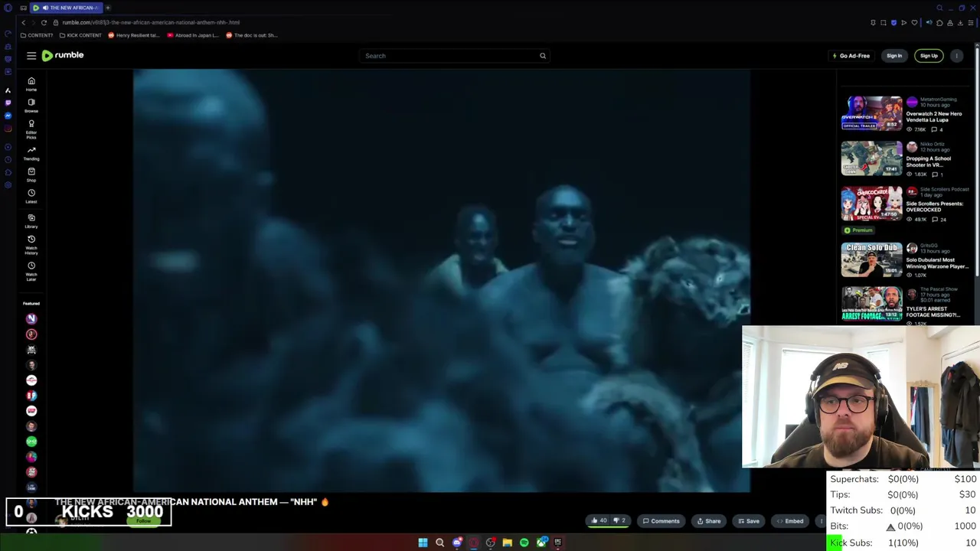
Task: Open Library in Rumble sidebar
Action: click(x=31, y=221)
